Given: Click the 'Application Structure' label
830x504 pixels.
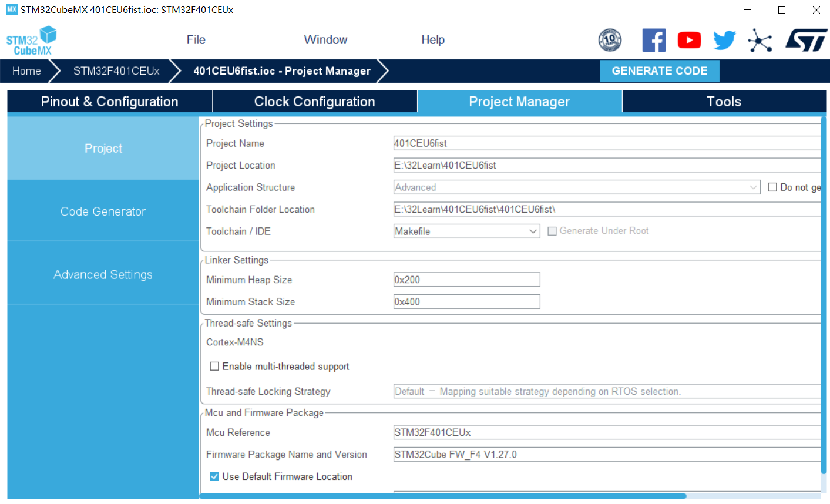Looking at the screenshot, I should [x=251, y=187].
